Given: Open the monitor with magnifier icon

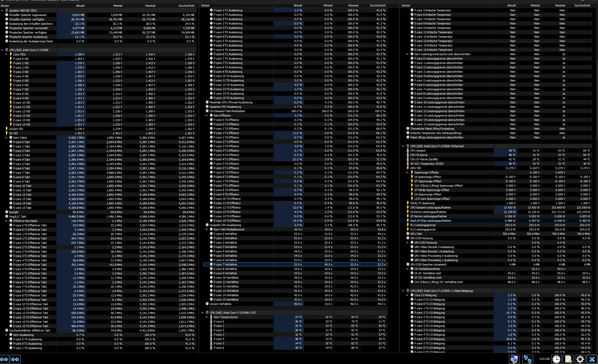Looking at the screenshot, I should click(x=514, y=359).
